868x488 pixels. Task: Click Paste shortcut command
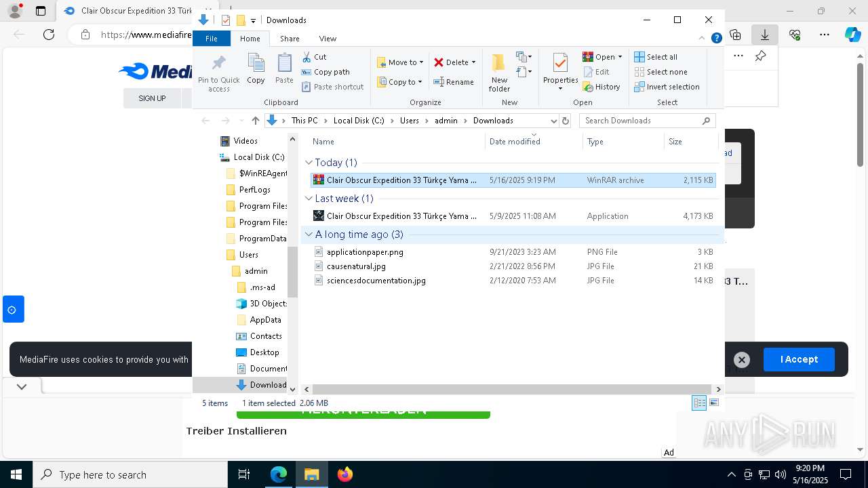[332, 87]
